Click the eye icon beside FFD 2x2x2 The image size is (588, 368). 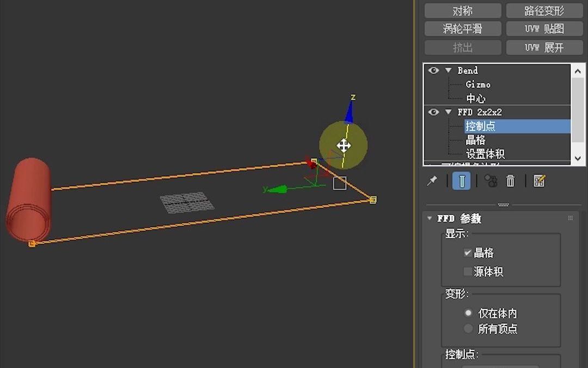433,112
